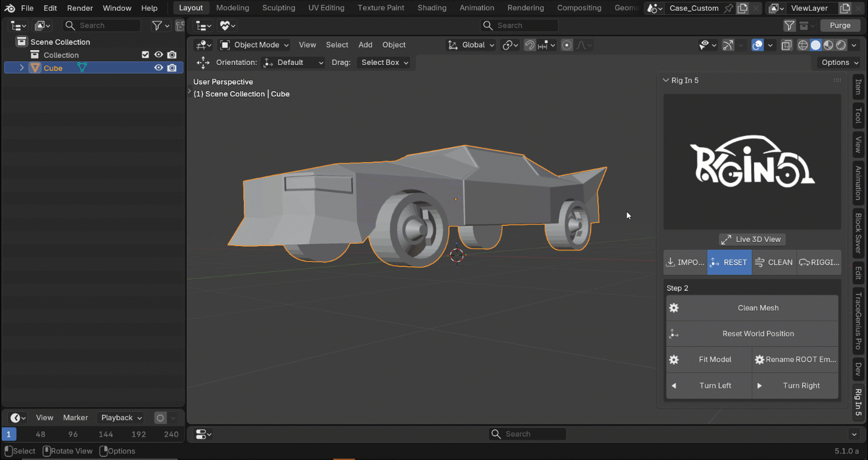Select frame 96 on the timeline
The height and width of the screenshot is (460, 868).
(73, 434)
